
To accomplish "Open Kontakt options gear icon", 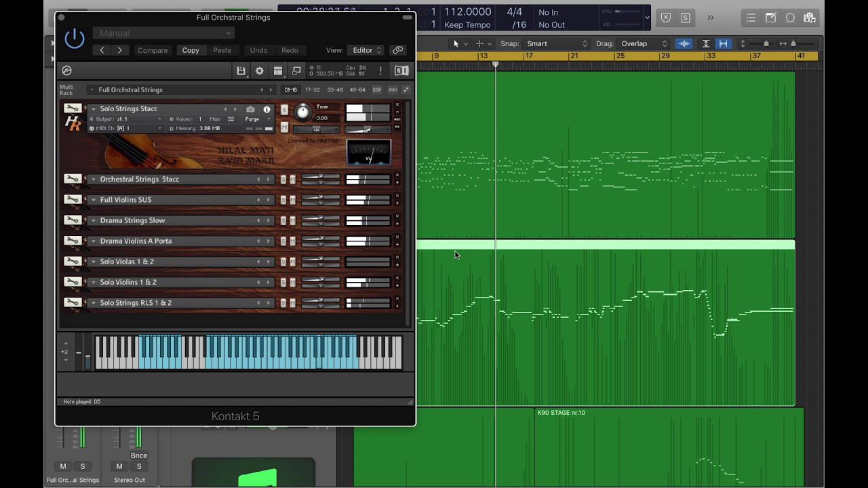I will pyautogui.click(x=259, y=70).
